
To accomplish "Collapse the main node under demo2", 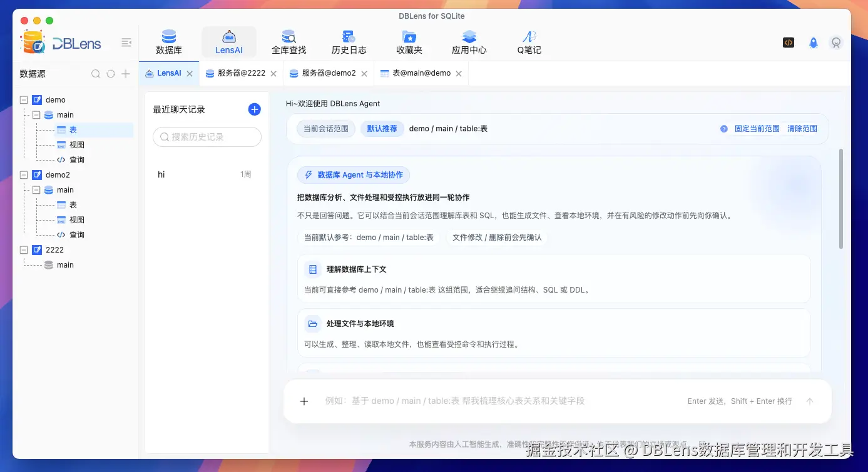I will click(36, 190).
